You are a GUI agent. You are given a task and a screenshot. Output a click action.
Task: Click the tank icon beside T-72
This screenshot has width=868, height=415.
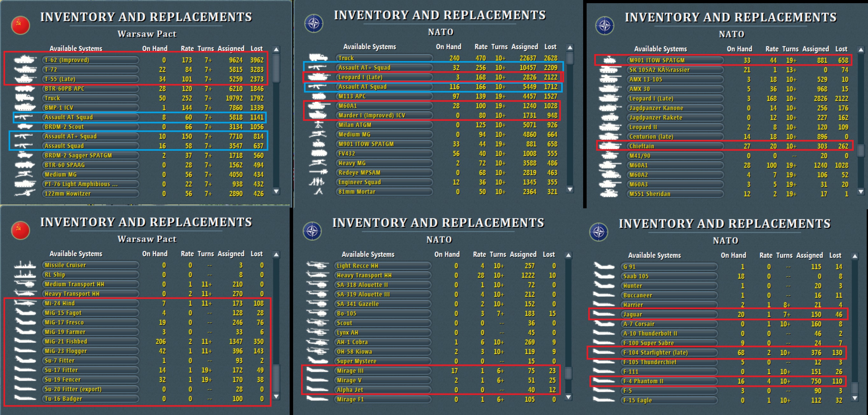[x=25, y=69]
